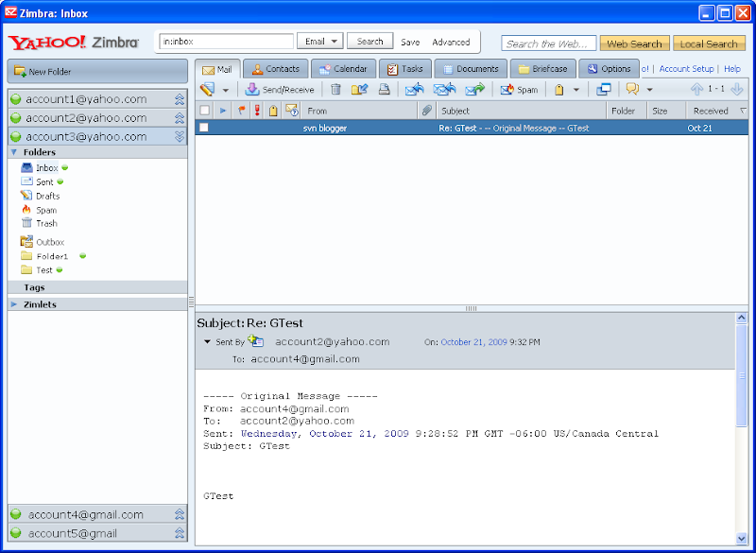Click the Move to folder icon
Image resolution: width=756 pixels, height=553 pixels.
(360, 89)
